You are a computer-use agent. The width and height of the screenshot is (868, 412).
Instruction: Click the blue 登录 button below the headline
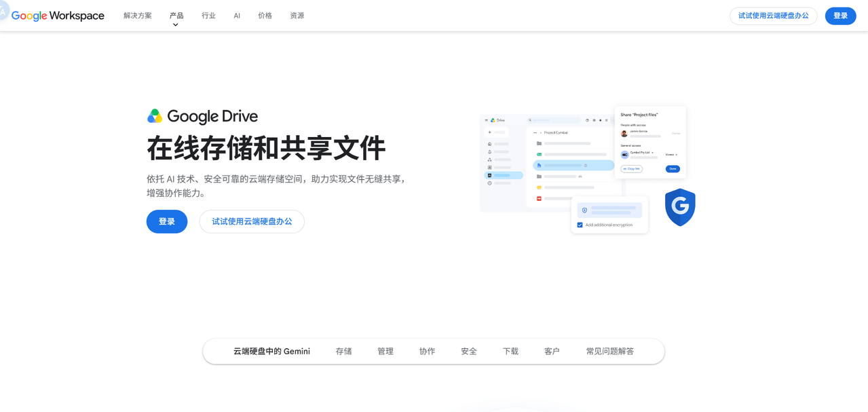coord(167,221)
